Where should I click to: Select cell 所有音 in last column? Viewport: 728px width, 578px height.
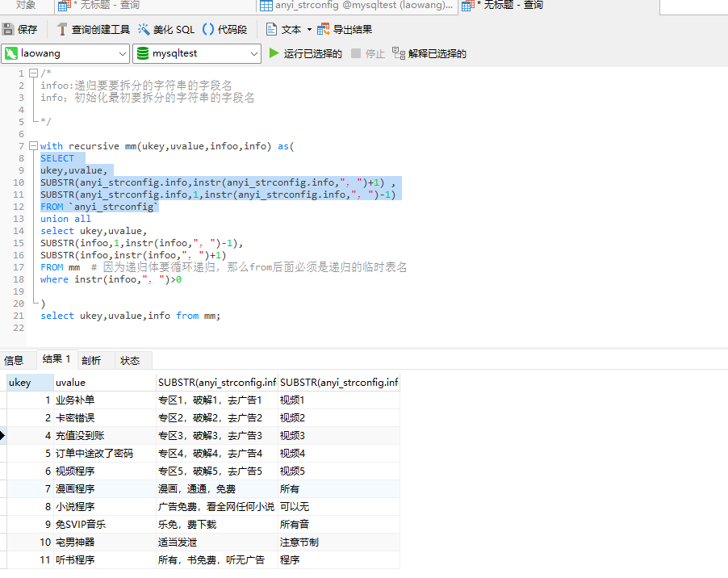pyautogui.click(x=339, y=524)
